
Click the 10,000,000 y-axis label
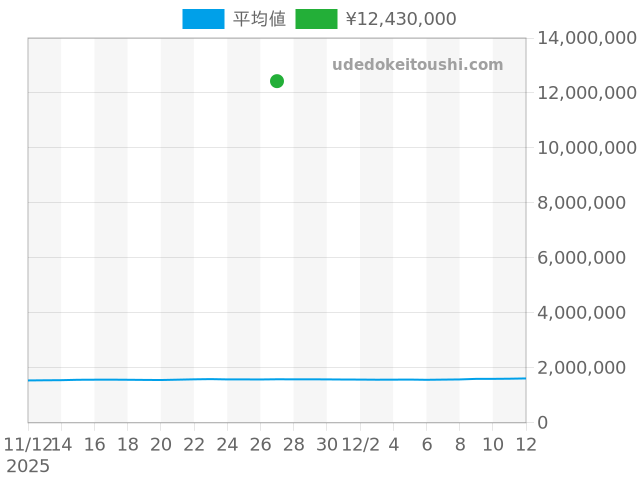click(587, 148)
